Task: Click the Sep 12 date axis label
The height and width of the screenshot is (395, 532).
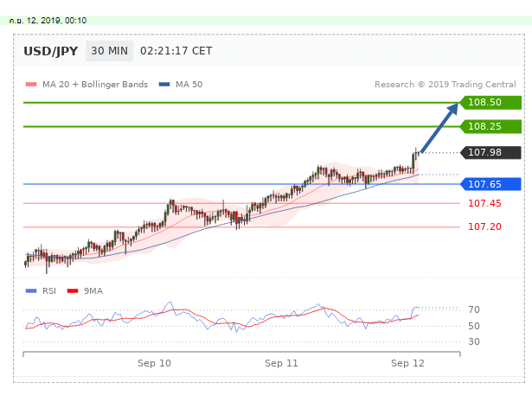Action: [x=407, y=364]
